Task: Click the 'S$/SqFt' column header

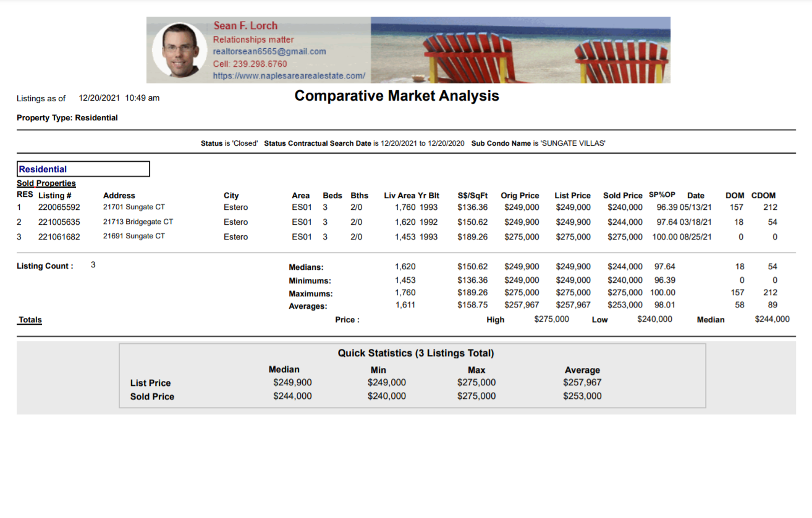Action: coord(473,196)
